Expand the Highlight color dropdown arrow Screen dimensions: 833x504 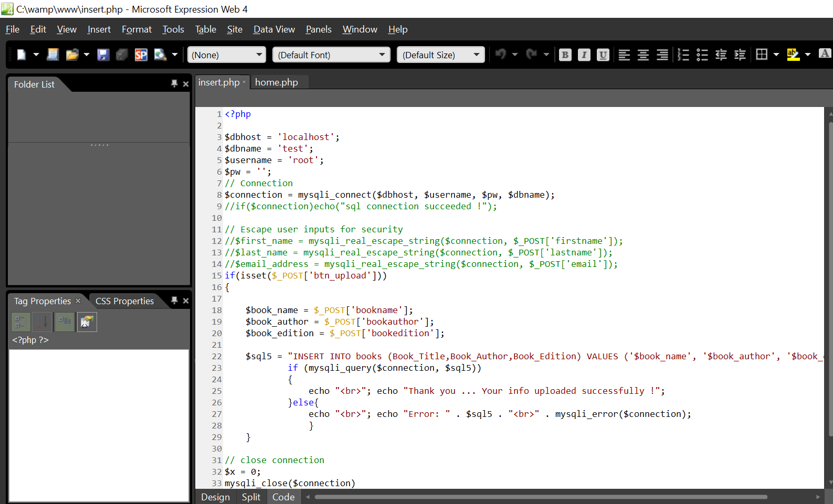808,55
